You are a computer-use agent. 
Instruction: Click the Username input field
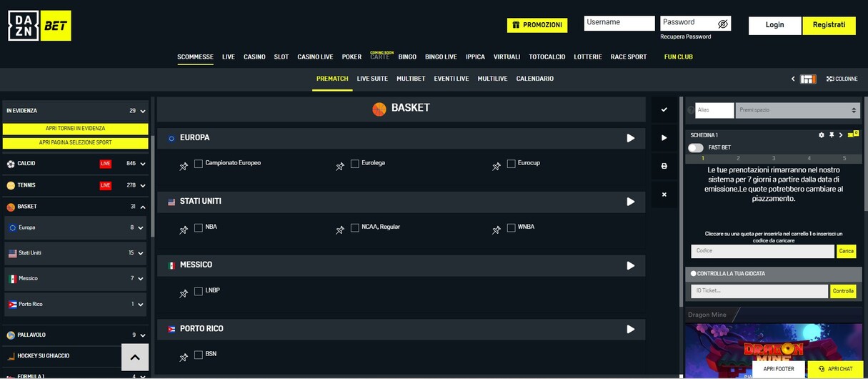pos(619,23)
